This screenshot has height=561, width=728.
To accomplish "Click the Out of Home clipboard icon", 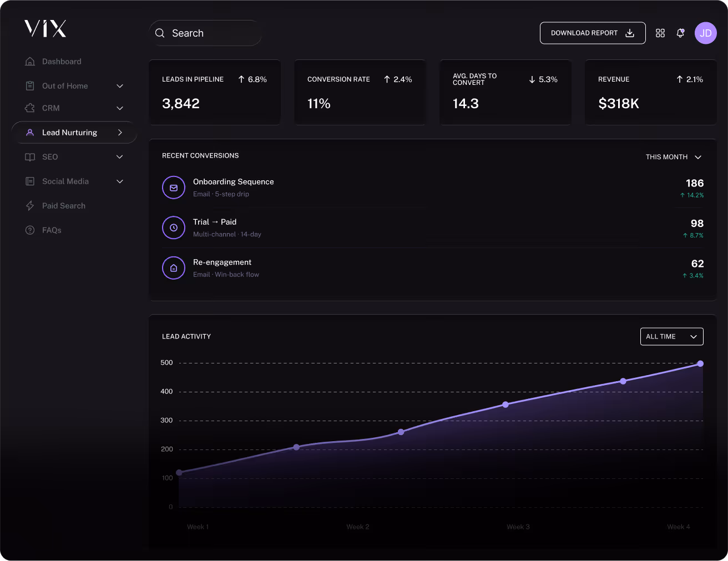I will pos(30,86).
